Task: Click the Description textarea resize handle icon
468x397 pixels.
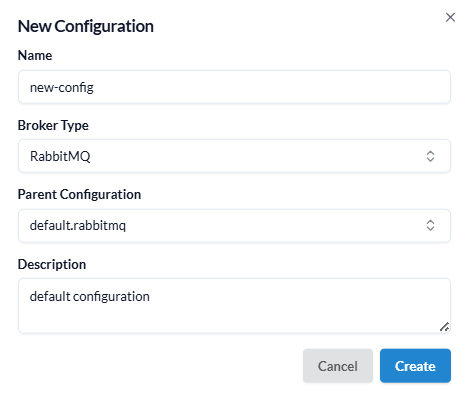Action: 444,327
